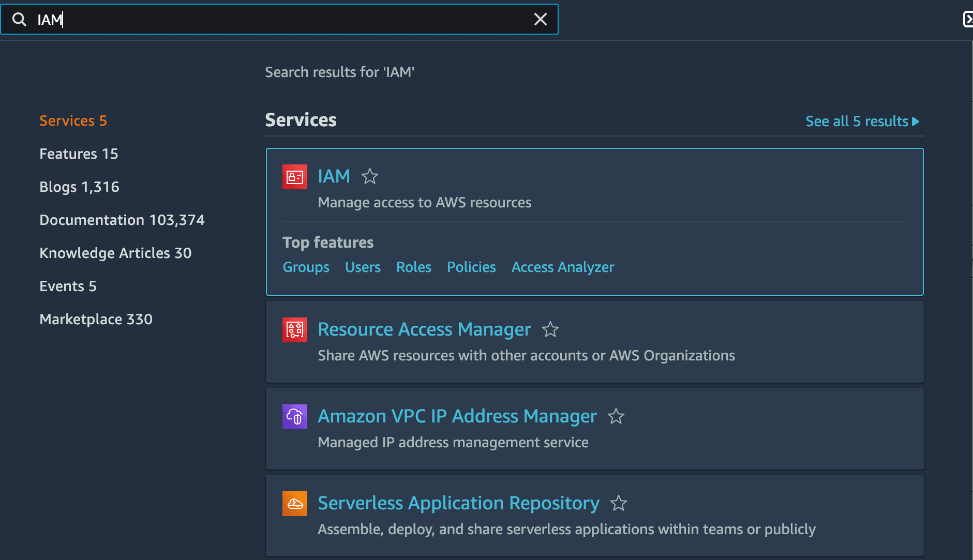Click "Search results for 'IAM'" text

(340, 72)
